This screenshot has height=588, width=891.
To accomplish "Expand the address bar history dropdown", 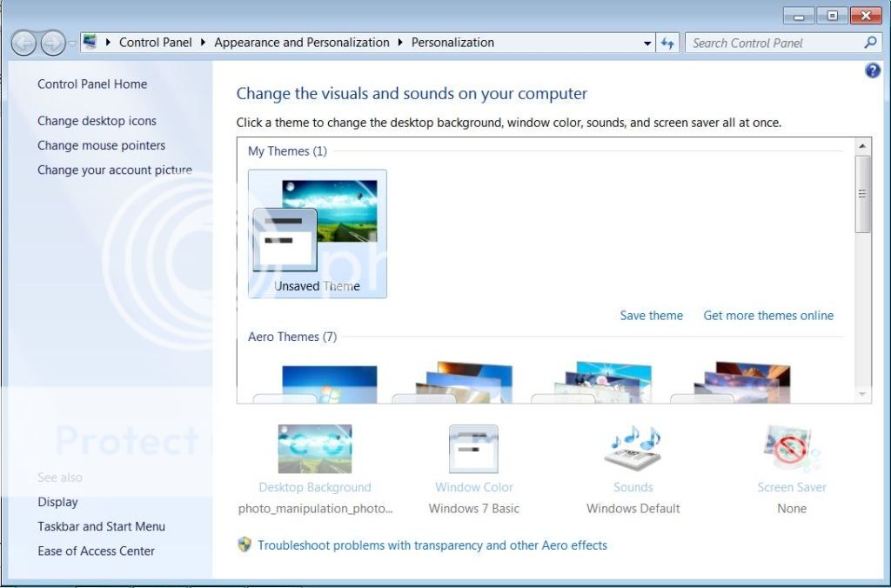I will 647,43.
